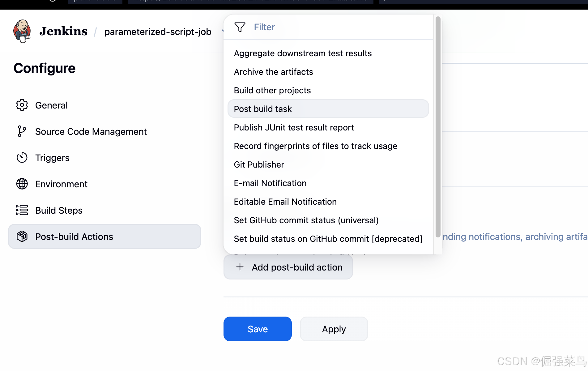Click the funnel filter icon
588x371 pixels.
[x=240, y=27]
